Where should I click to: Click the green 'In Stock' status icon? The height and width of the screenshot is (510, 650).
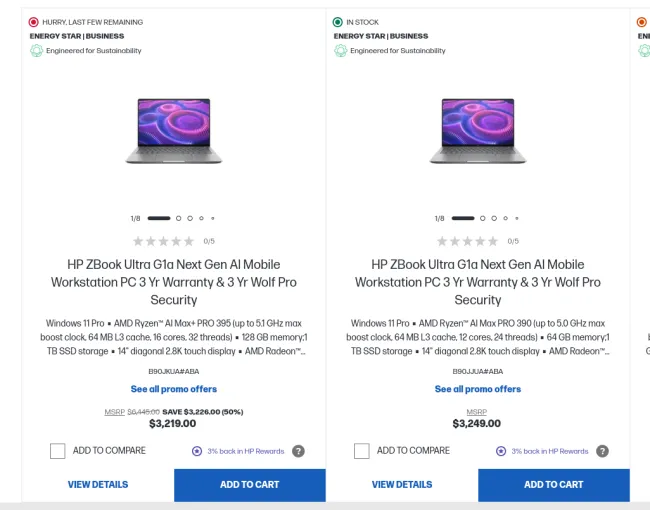(338, 22)
